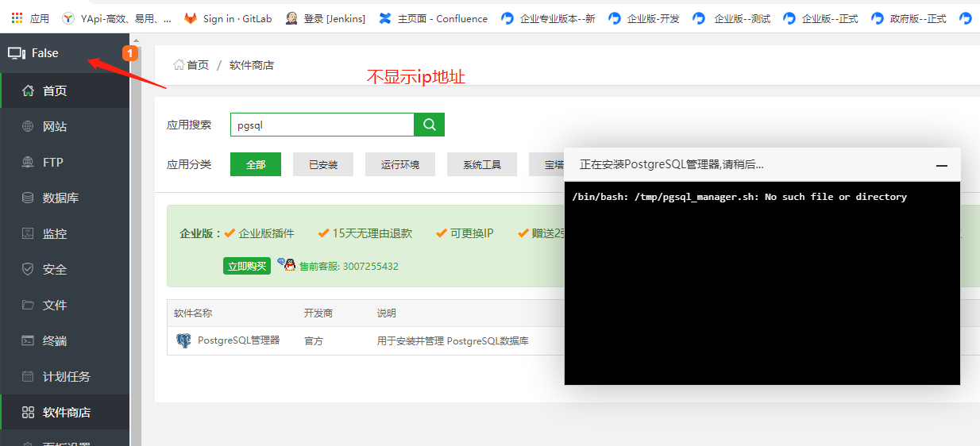This screenshot has width=980, height=446.
Task: Select the 首页 sidebar menu item
Action: 65,90
